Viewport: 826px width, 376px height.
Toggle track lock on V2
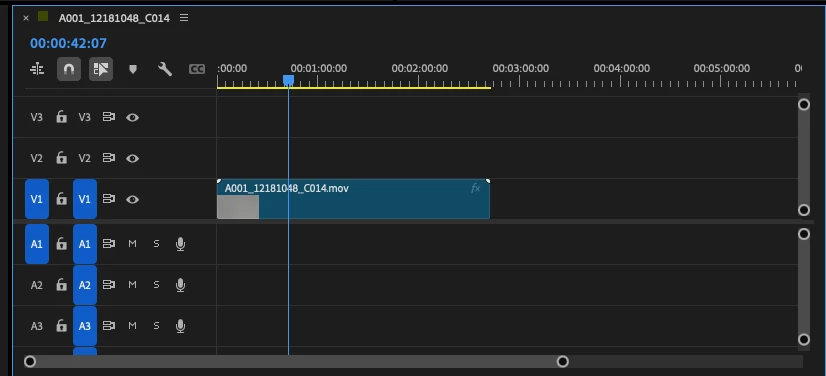tap(62, 158)
